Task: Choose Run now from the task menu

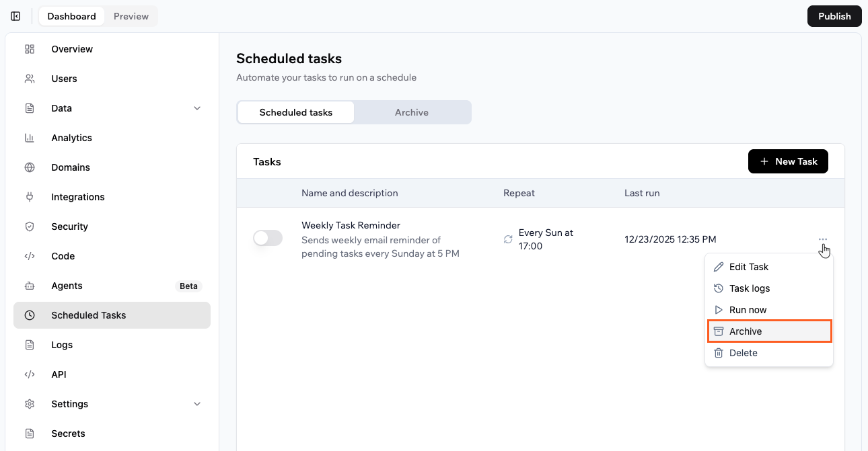Action: (x=748, y=310)
